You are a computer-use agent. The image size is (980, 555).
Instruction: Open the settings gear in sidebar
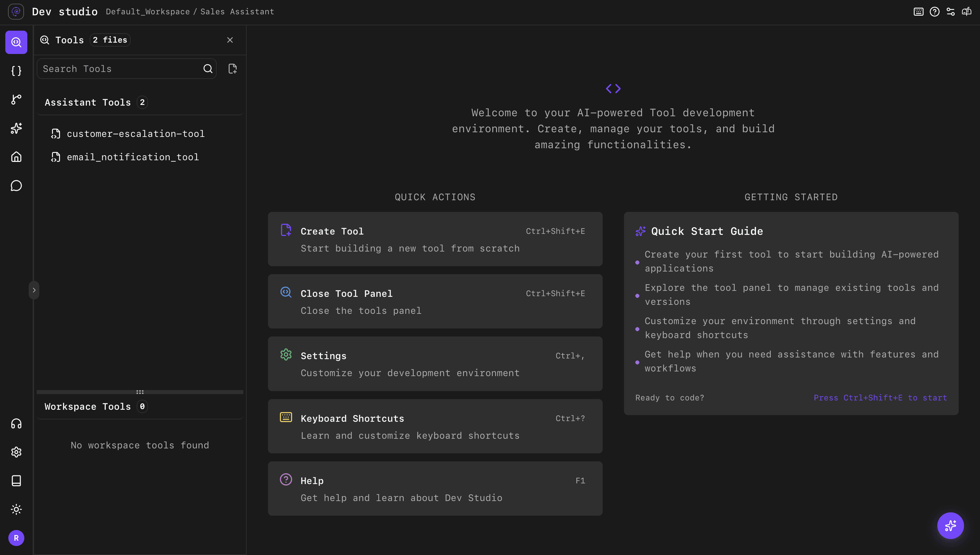(x=16, y=452)
